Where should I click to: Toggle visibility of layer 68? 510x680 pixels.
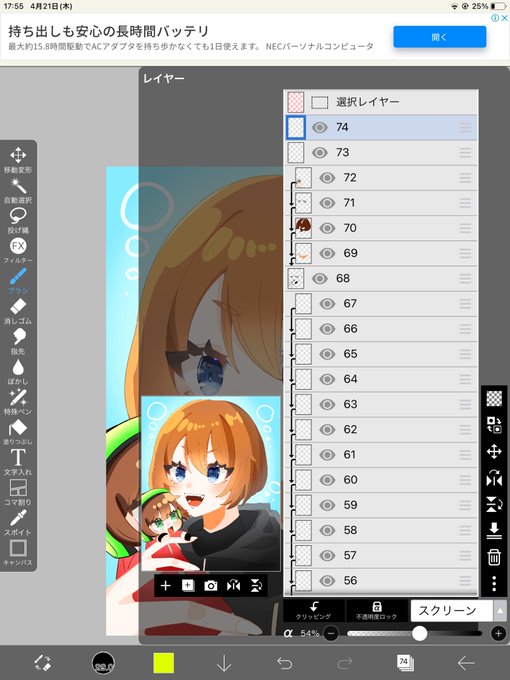[x=320, y=278]
